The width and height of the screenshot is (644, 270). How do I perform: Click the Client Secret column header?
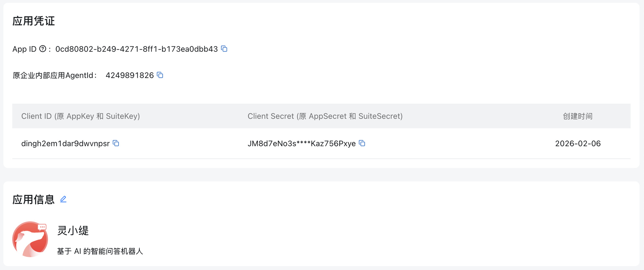tap(325, 116)
